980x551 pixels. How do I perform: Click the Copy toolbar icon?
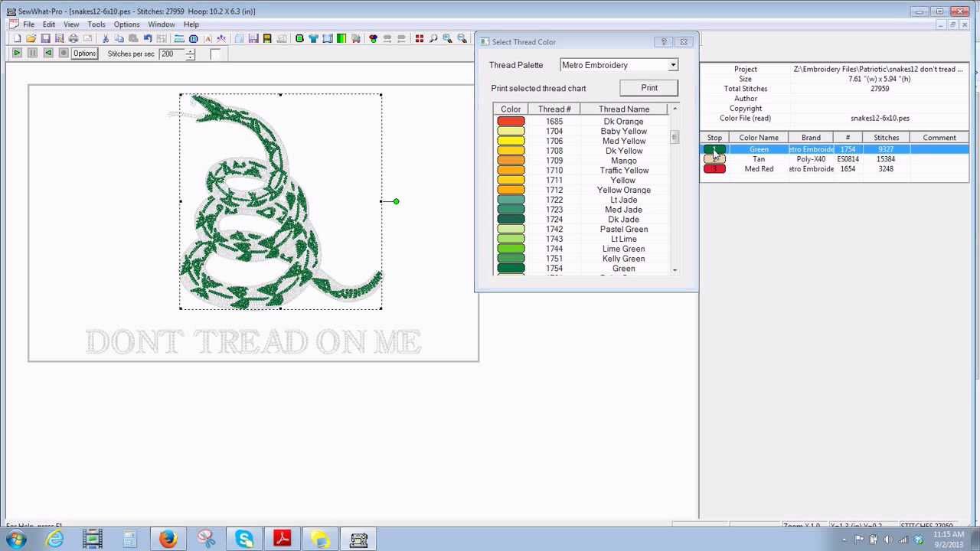(x=119, y=38)
